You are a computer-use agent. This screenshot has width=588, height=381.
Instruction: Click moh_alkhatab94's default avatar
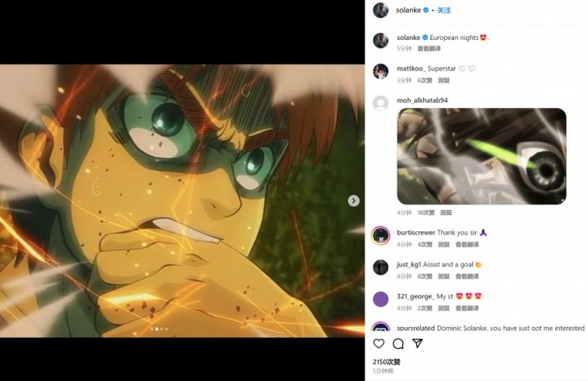click(x=380, y=103)
